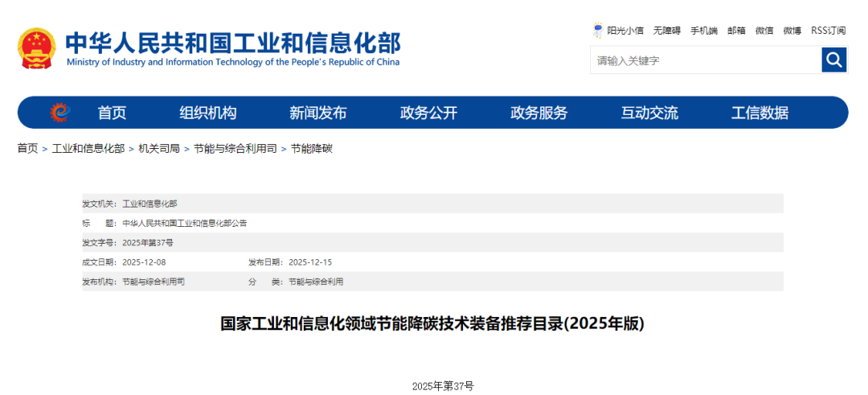Open 无障碍 accessibility link

[x=666, y=31]
